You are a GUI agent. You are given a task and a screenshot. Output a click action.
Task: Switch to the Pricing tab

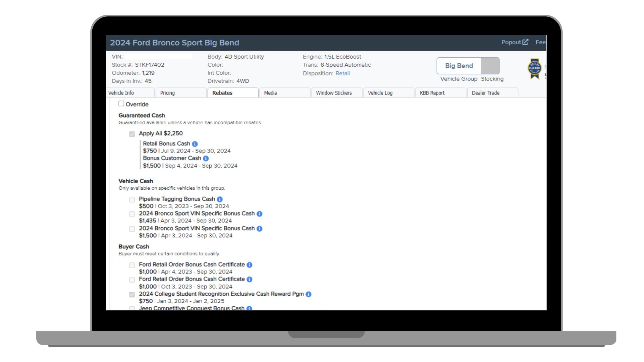click(x=168, y=93)
